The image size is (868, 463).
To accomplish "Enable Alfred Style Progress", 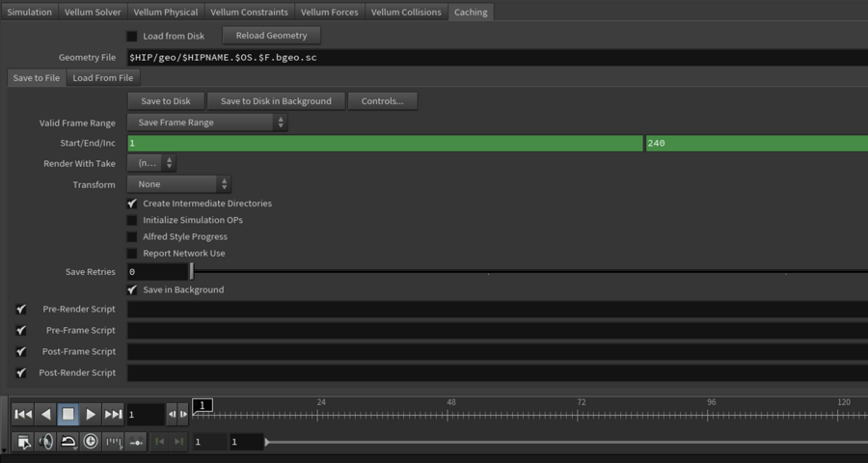I will click(132, 237).
